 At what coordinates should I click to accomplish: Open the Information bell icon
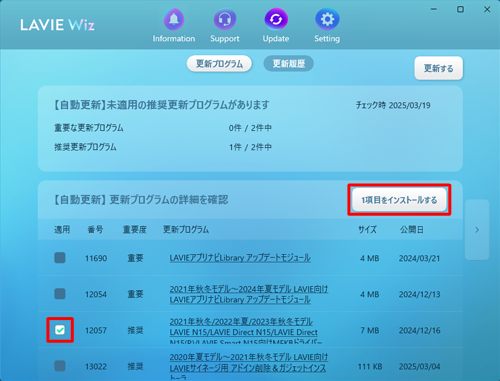tap(174, 20)
